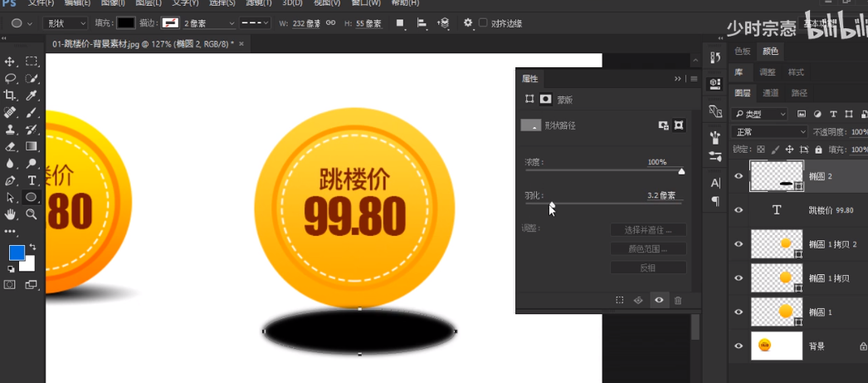The width and height of the screenshot is (868, 383).
Task: Change the screen mode
Action: [x=32, y=284]
